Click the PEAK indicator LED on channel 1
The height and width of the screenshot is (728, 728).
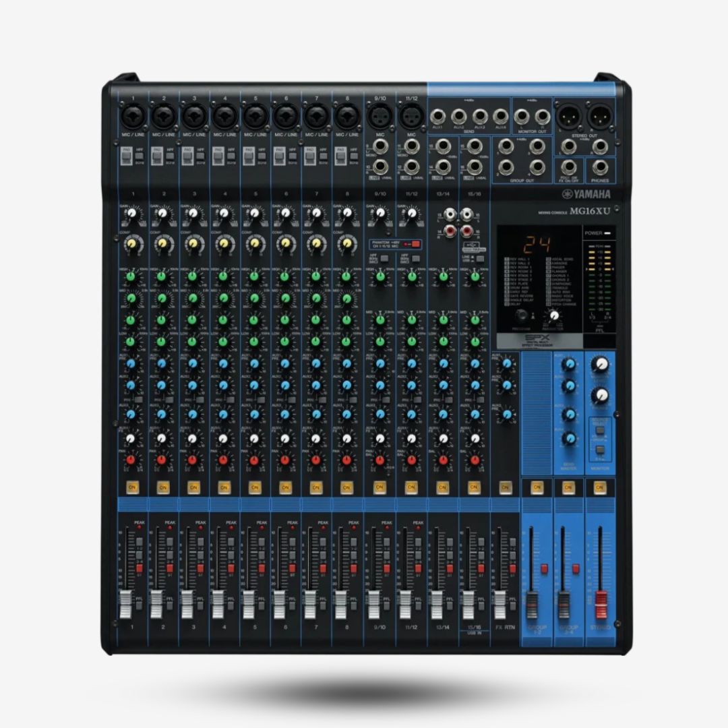[x=140, y=528]
